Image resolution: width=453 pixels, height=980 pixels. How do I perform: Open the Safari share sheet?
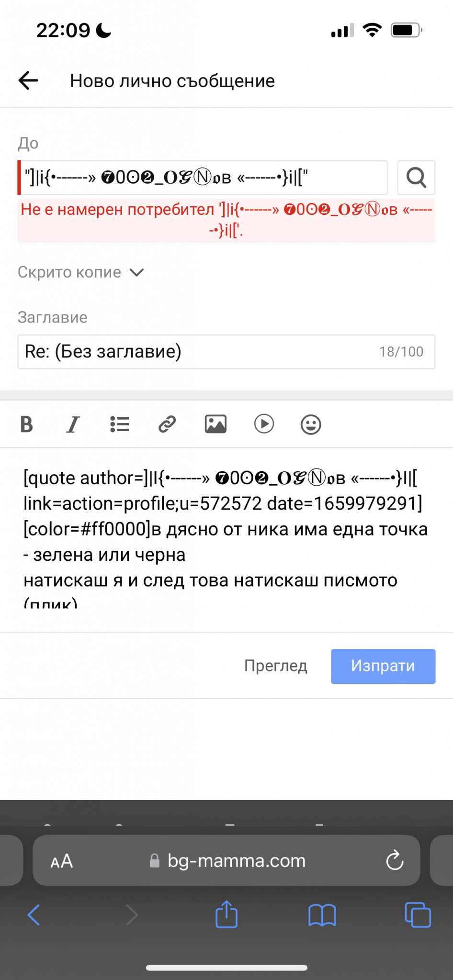[226, 915]
